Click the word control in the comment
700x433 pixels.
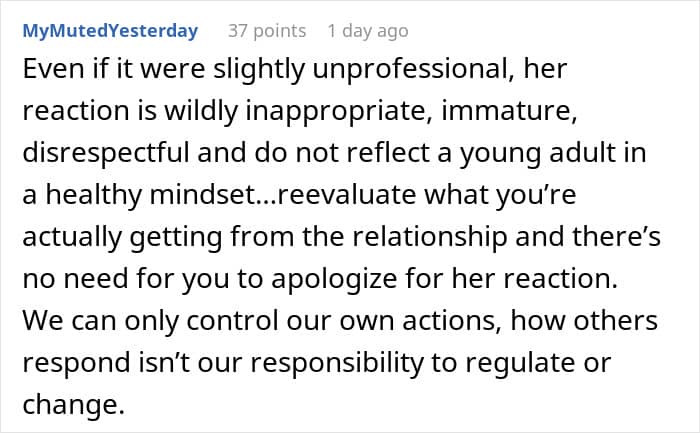pos(232,321)
